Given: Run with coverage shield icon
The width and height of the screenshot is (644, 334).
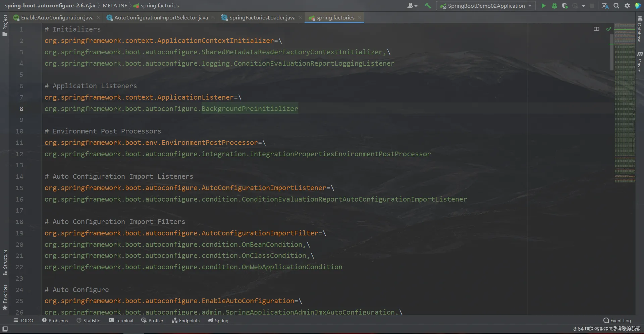Looking at the screenshot, I should [565, 6].
